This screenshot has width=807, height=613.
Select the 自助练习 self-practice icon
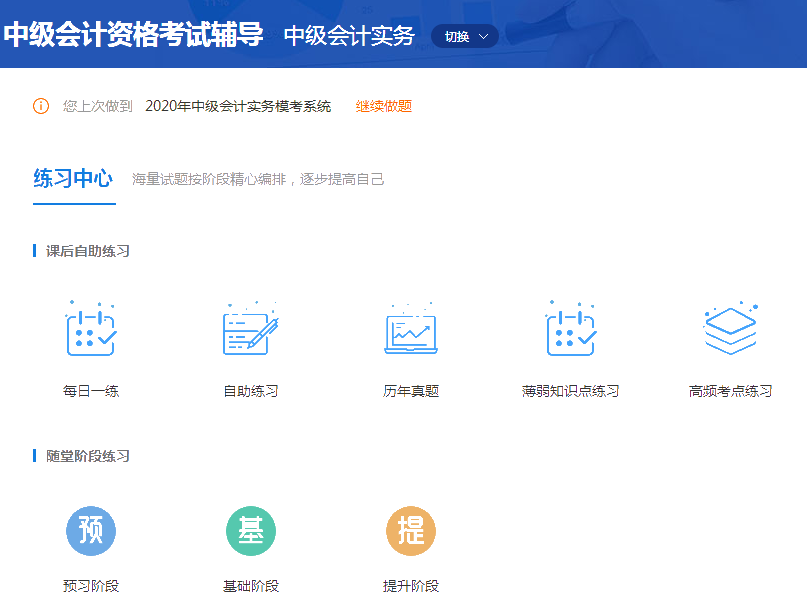click(x=251, y=331)
